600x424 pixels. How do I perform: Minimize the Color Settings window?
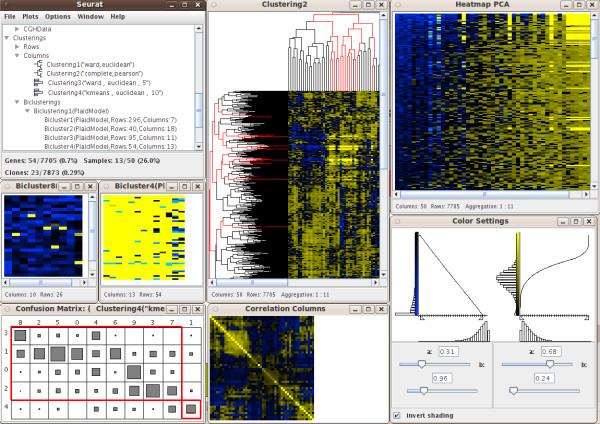tap(563, 221)
